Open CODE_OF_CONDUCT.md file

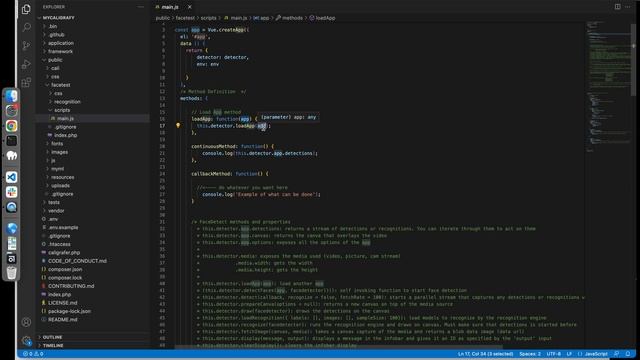tap(77, 261)
